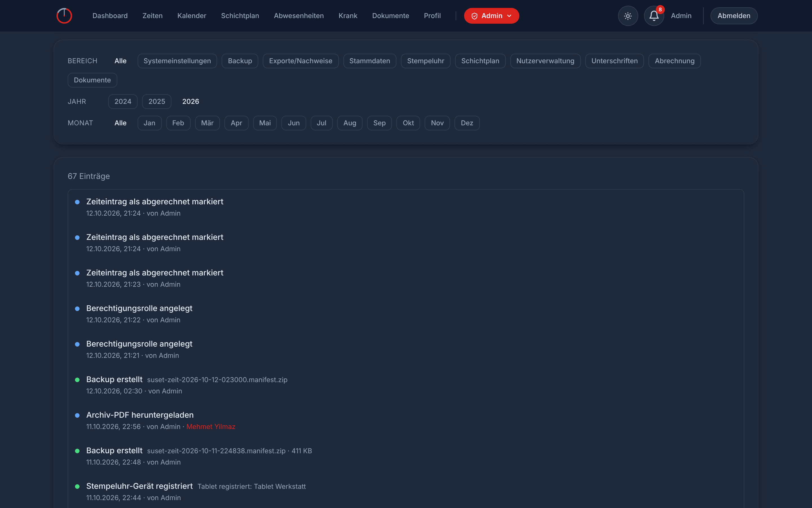Open Abwesenheiten in the navigation
The image size is (812, 508).
pyautogui.click(x=299, y=16)
